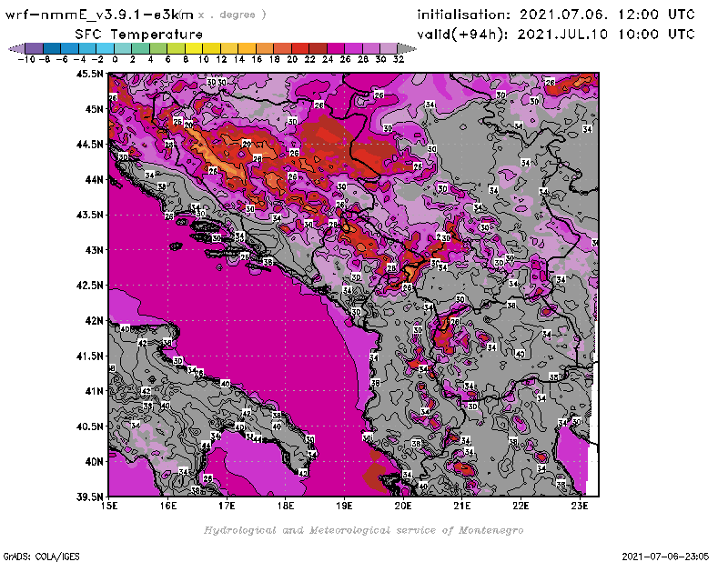Click the 23E longitude axis label

[x=580, y=506]
